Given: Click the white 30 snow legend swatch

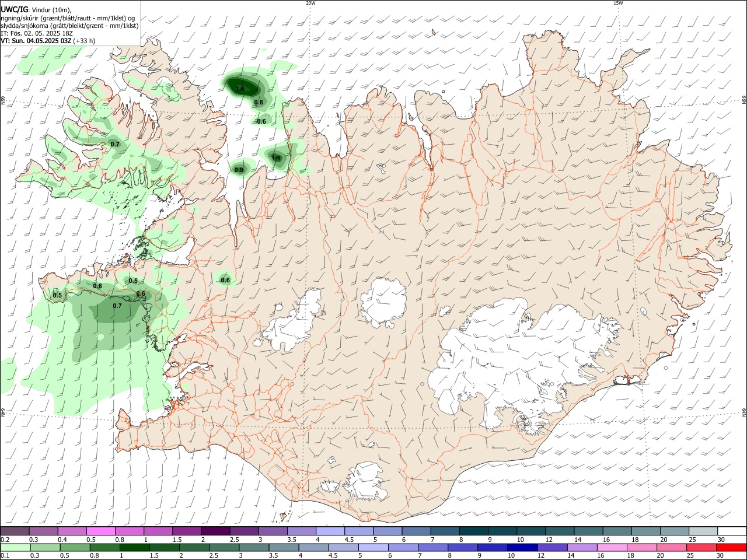Looking at the screenshot, I should coord(732,531).
